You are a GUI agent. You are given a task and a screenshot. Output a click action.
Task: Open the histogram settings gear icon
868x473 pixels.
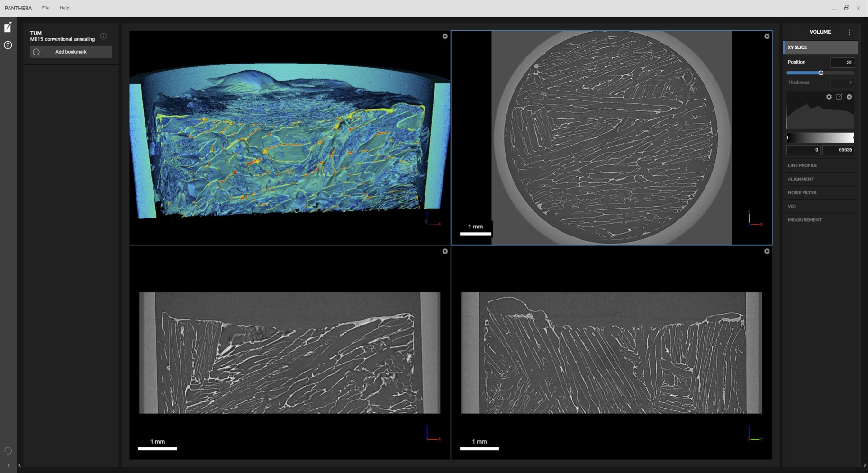coord(829,97)
